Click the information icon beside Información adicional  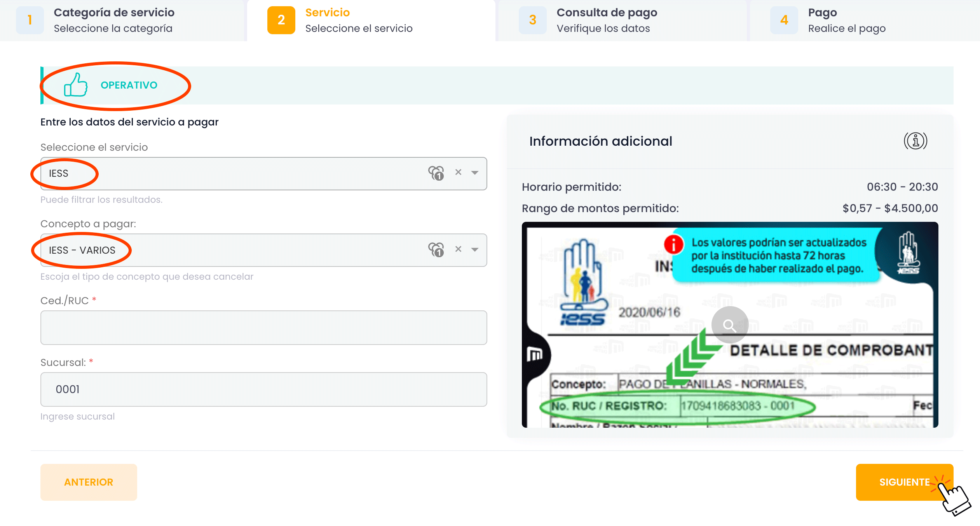915,141
